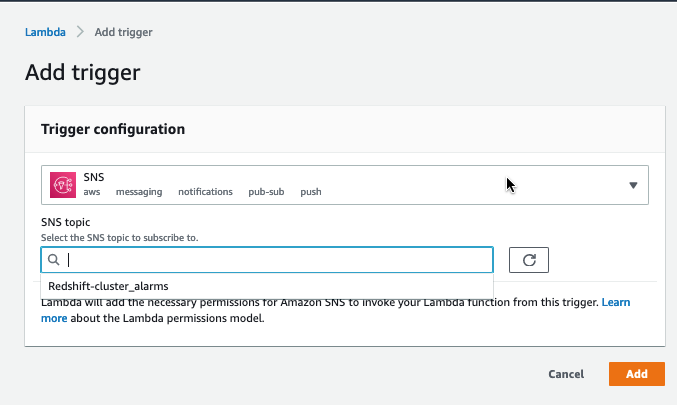
Task: Click the 'messaging' tag under SNS
Action: 139,192
